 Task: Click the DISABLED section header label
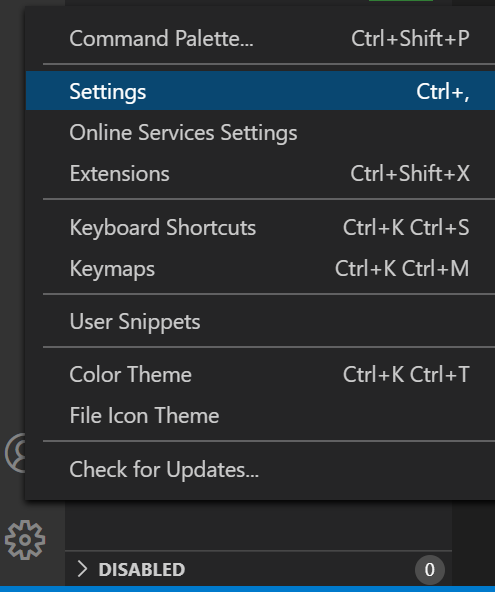click(142, 569)
